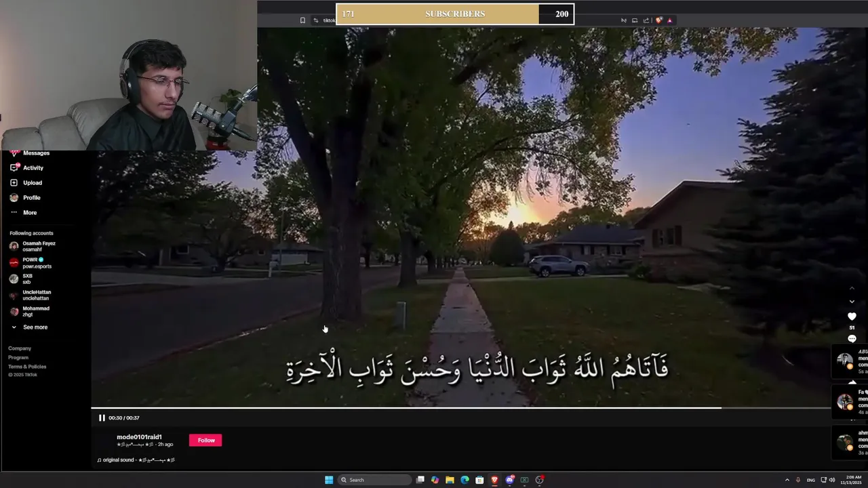Open network and volume quick settings
Image resolution: width=868 pixels, height=488 pixels.
click(827, 480)
